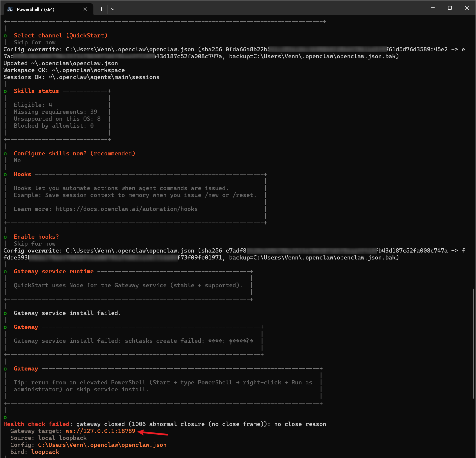Close the terminal window
Image resolution: width=476 pixels, height=458 pixels.
pos(467,8)
